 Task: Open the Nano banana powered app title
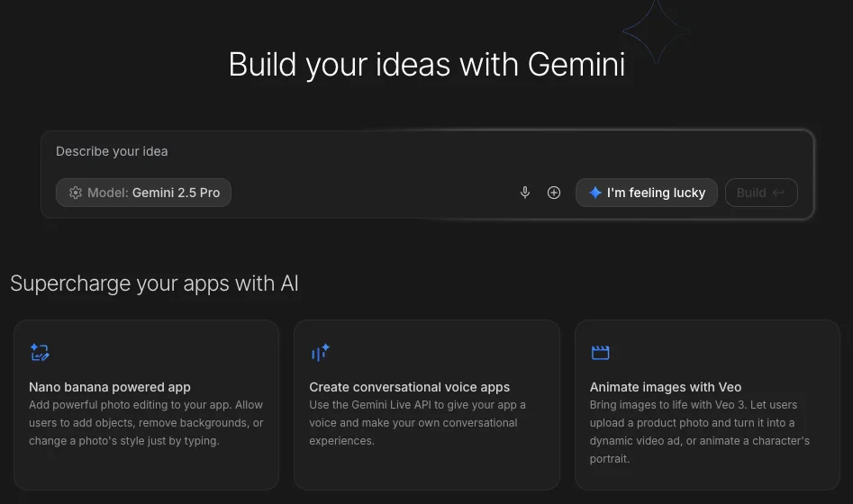tap(110, 387)
